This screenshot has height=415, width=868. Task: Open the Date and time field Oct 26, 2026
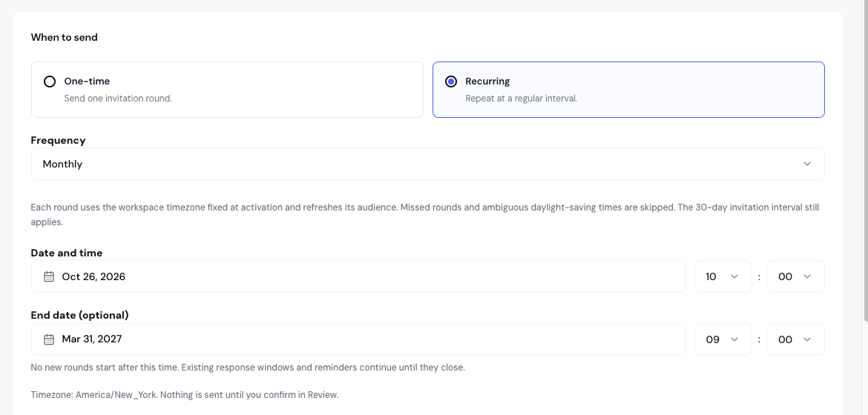click(x=358, y=276)
